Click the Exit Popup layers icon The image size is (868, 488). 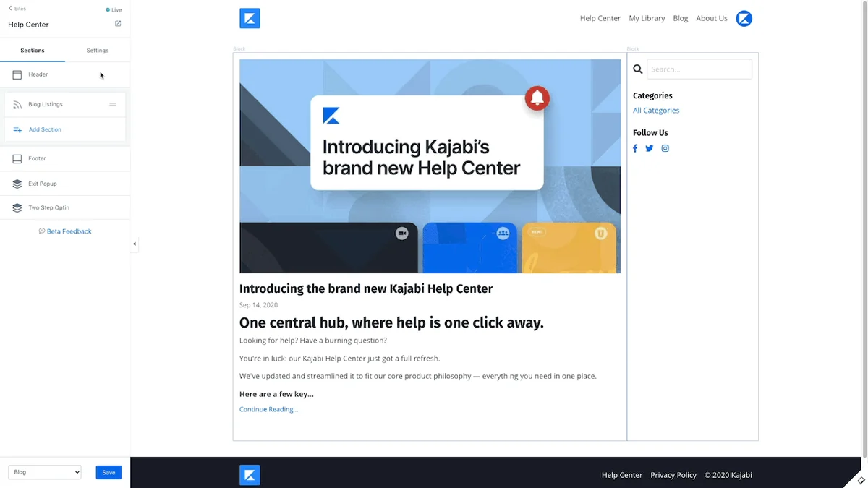coord(17,184)
